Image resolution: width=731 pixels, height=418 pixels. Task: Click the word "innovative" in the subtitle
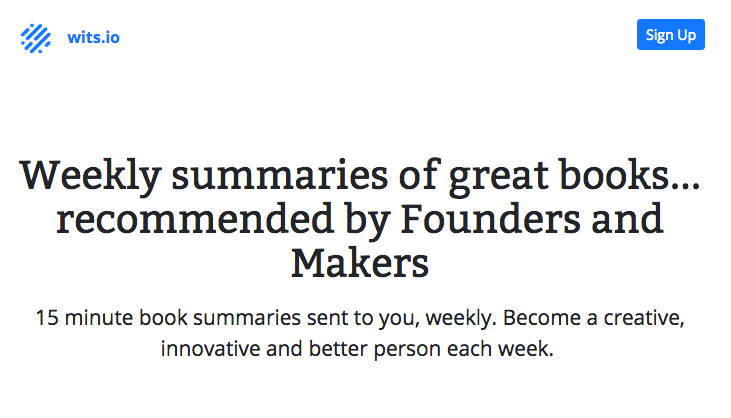(210, 349)
